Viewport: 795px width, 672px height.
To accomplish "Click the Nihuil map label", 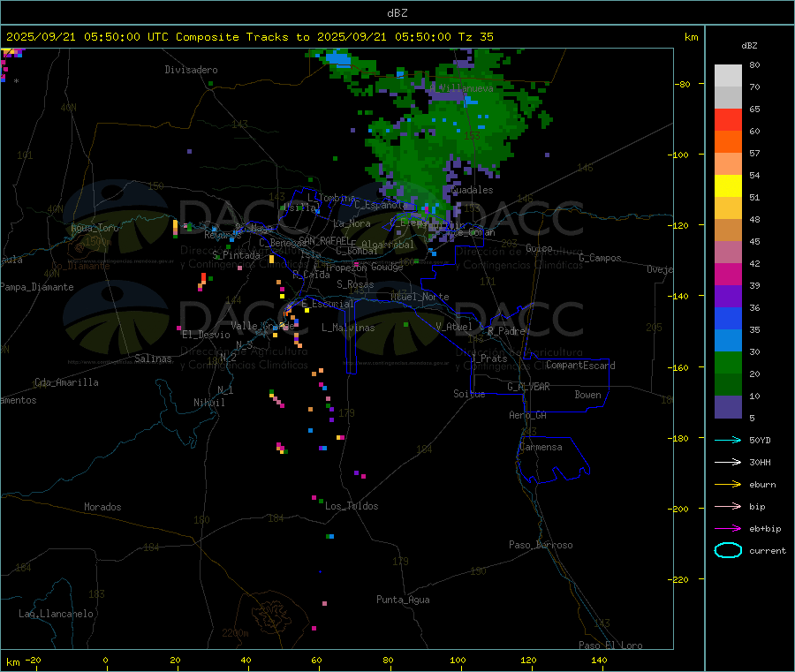I will tap(209, 403).
